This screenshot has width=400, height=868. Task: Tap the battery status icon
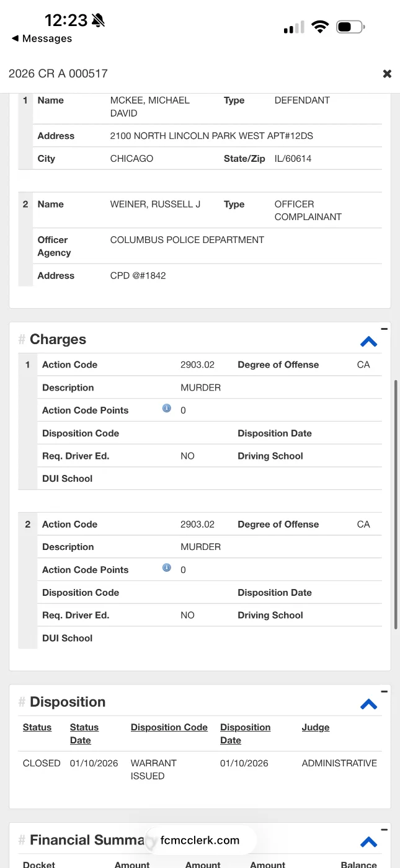(350, 27)
